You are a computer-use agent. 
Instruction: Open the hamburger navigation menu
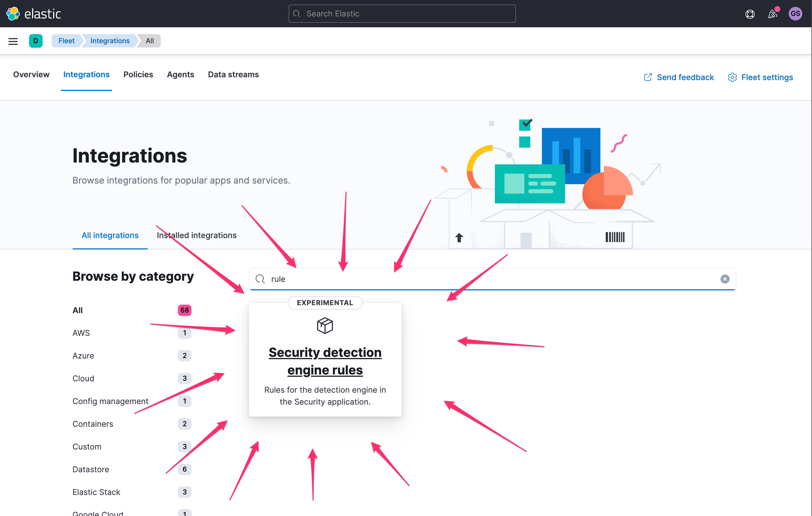pyautogui.click(x=13, y=41)
